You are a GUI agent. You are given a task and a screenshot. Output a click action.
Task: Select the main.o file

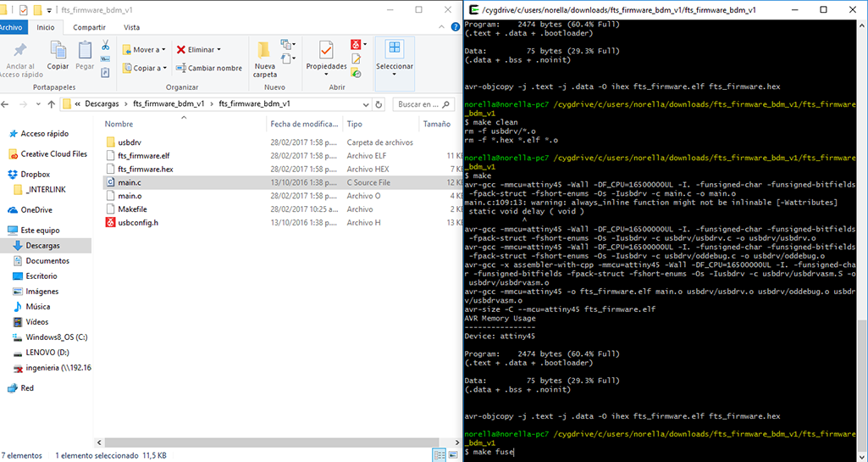pyautogui.click(x=130, y=196)
